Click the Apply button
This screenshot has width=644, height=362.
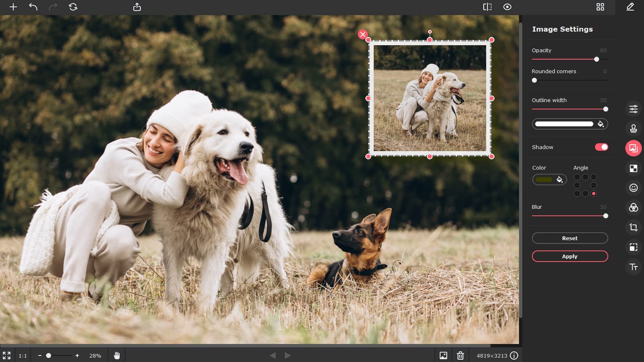(570, 256)
